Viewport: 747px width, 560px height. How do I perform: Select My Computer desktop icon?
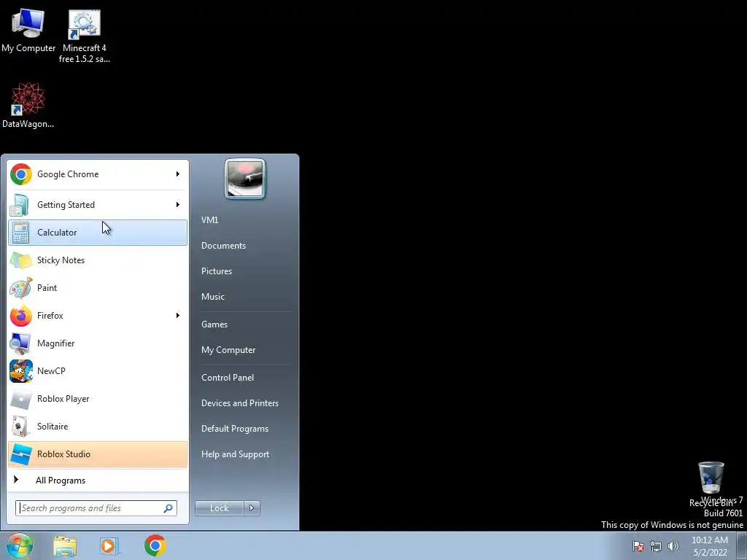point(28,31)
